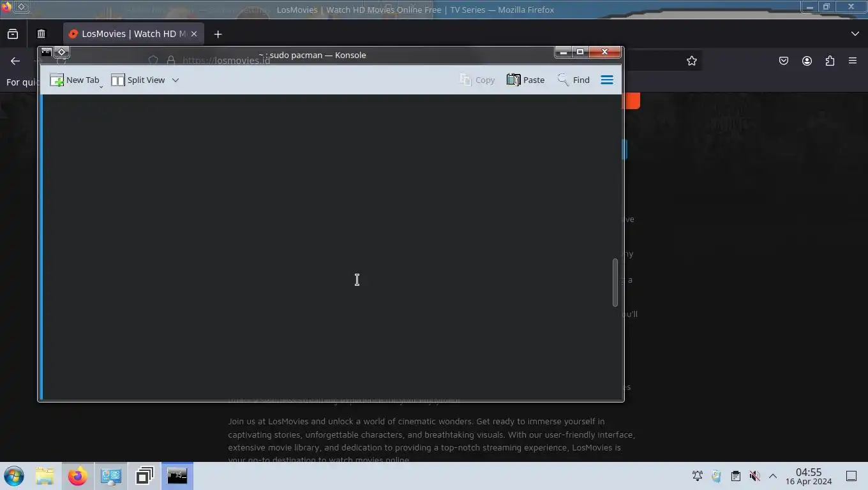Open Firefox application menu
This screenshot has height=490, width=868.
[x=853, y=61]
